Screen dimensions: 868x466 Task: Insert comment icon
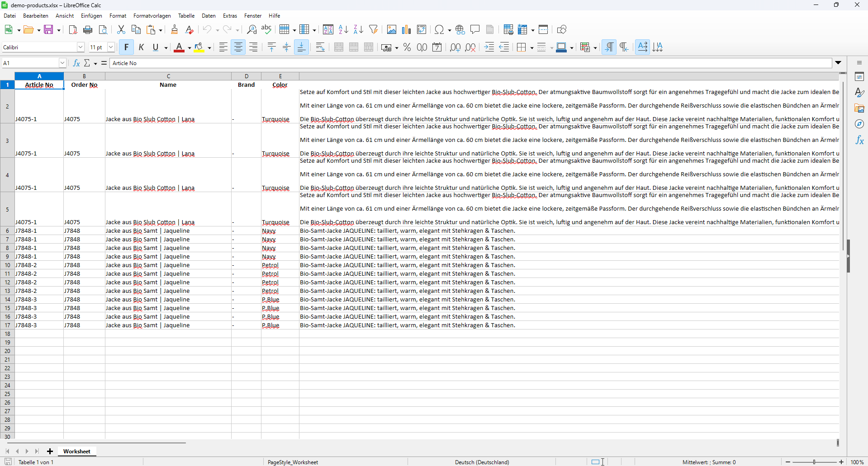click(x=475, y=30)
